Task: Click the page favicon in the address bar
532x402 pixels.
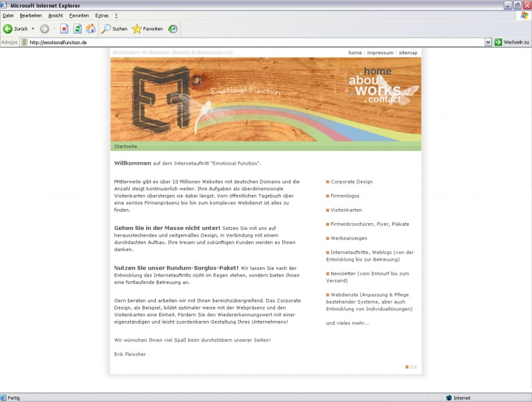Action: (x=25, y=42)
